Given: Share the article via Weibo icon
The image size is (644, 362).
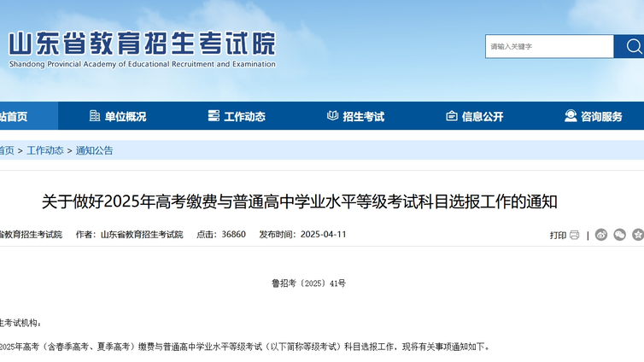Looking at the screenshot, I should (601, 234).
